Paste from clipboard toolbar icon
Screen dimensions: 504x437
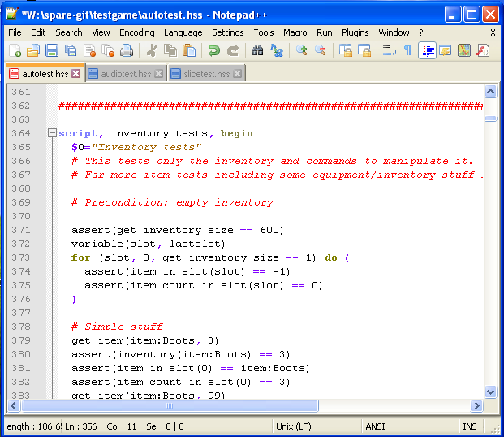(x=189, y=51)
